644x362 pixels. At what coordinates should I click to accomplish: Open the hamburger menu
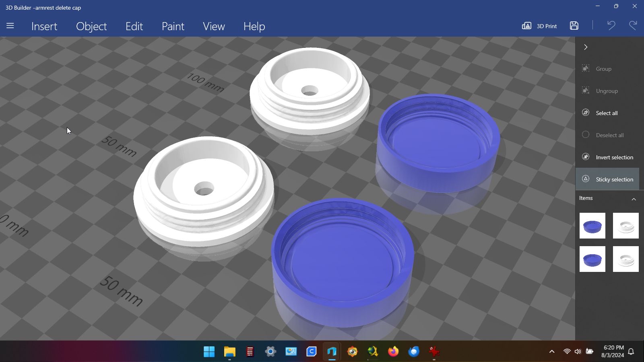[10, 25]
